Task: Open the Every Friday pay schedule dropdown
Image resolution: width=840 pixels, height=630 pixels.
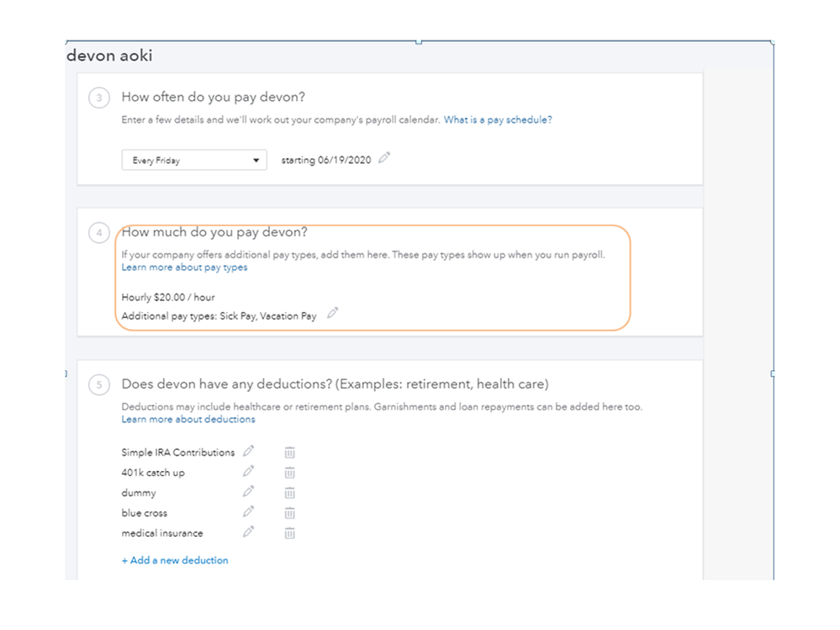Action: (x=194, y=160)
